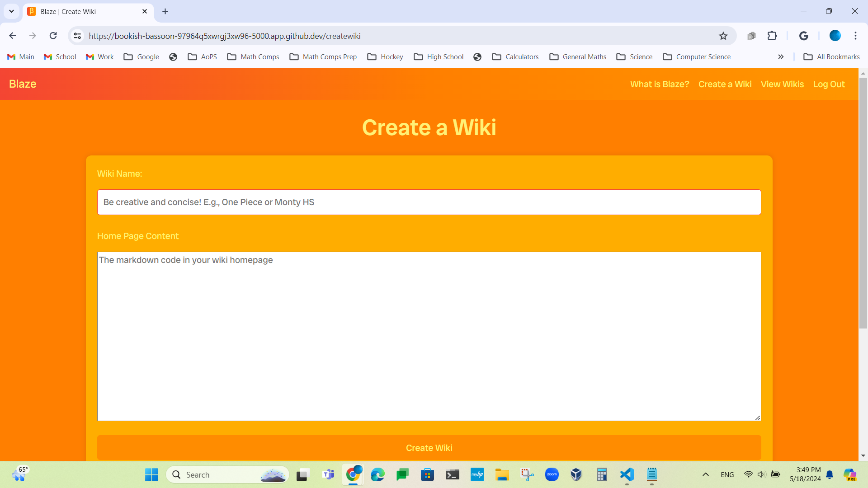Click the Google account profile icon
868x488 pixels.
(836, 36)
